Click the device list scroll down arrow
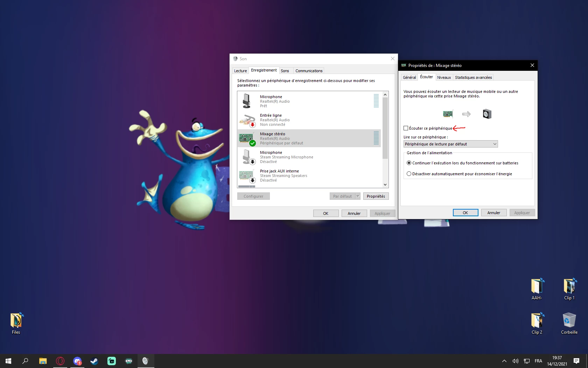Image resolution: width=588 pixels, height=368 pixels. point(385,185)
